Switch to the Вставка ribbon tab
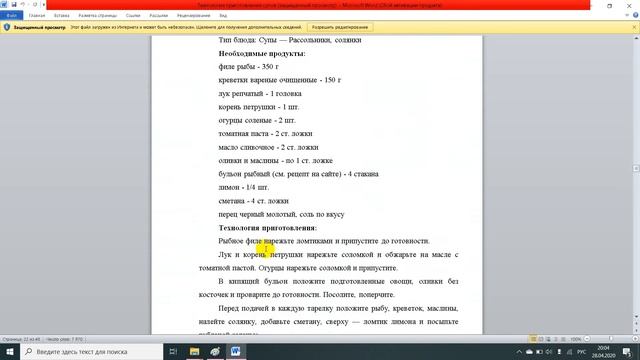Image resolution: width=640 pixels, height=360 pixels. 62,16
